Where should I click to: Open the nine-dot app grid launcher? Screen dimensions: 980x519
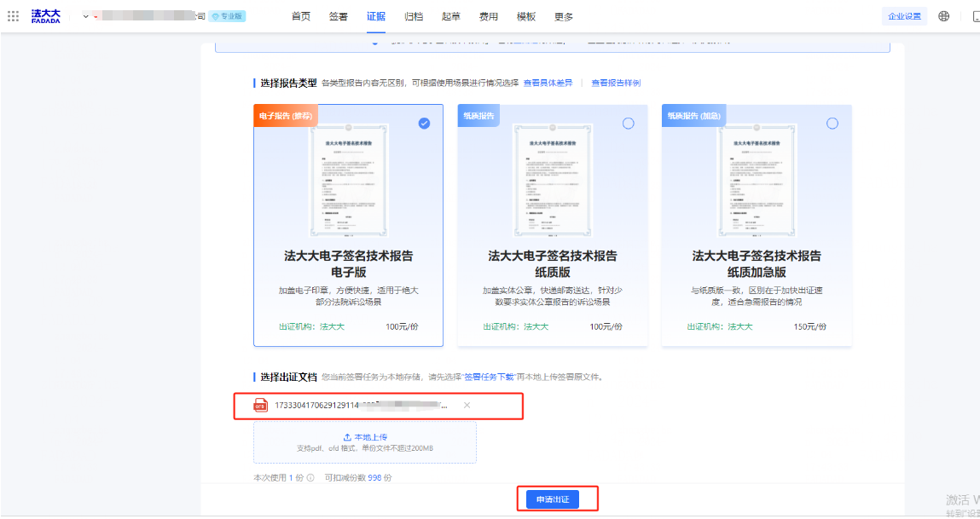coord(13,16)
